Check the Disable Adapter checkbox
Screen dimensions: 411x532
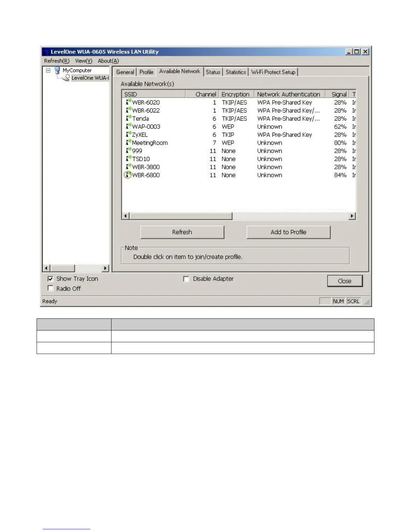pyautogui.click(x=186, y=279)
